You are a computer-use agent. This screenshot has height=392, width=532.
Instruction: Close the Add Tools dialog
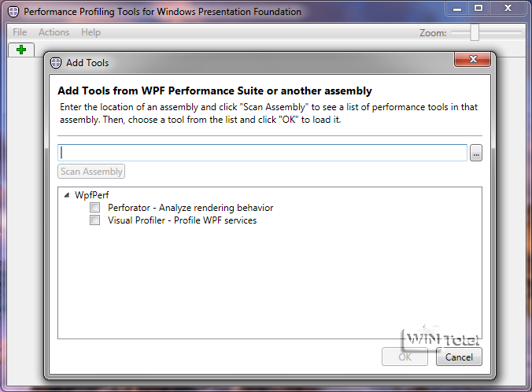pos(473,59)
